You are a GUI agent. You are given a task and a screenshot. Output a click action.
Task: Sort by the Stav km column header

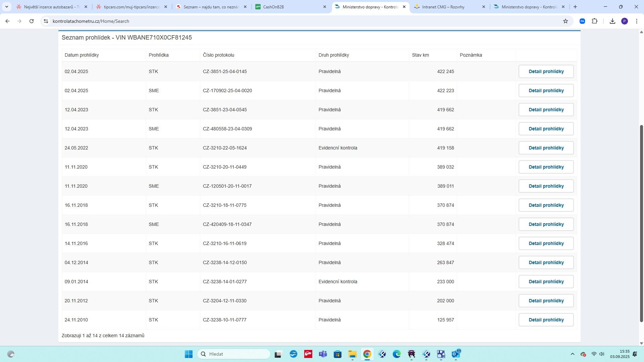click(x=421, y=55)
